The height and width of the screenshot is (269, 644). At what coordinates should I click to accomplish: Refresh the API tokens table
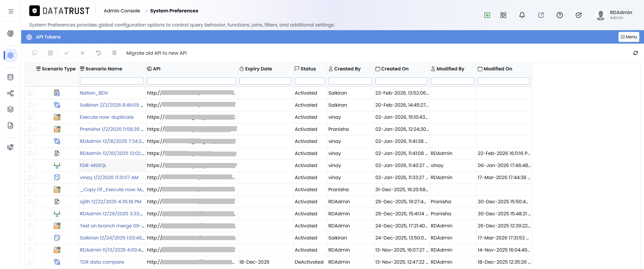tap(636, 53)
